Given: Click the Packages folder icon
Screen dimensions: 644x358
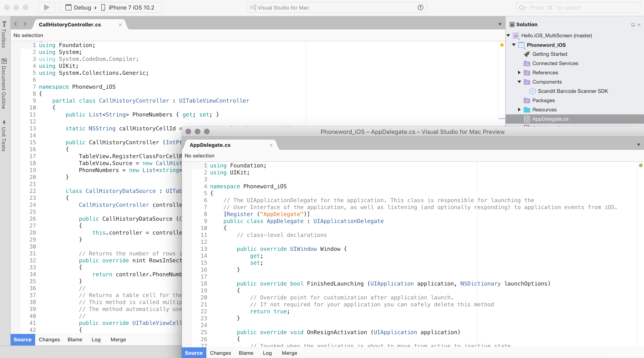Looking at the screenshot, I should point(527,100).
